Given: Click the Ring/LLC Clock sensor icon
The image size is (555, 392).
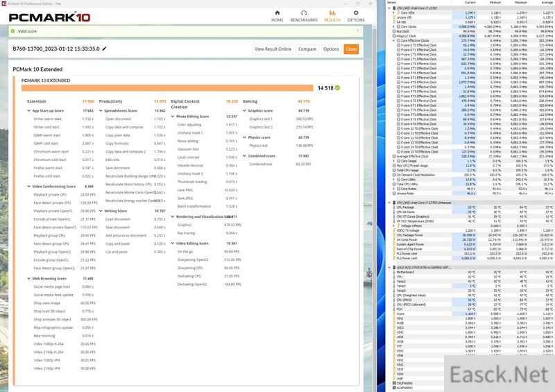Looking at the screenshot, I should (x=394, y=36).
